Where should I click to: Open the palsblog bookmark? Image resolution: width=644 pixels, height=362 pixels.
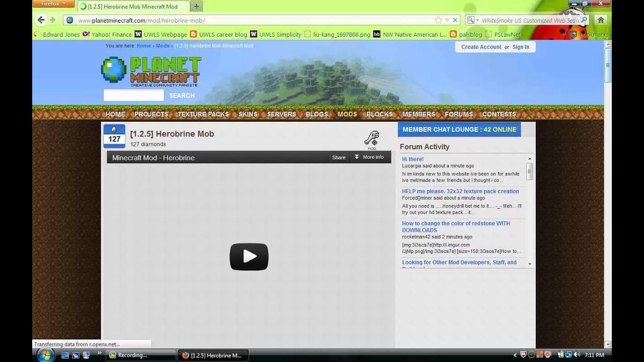pyautogui.click(x=466, y=35)
